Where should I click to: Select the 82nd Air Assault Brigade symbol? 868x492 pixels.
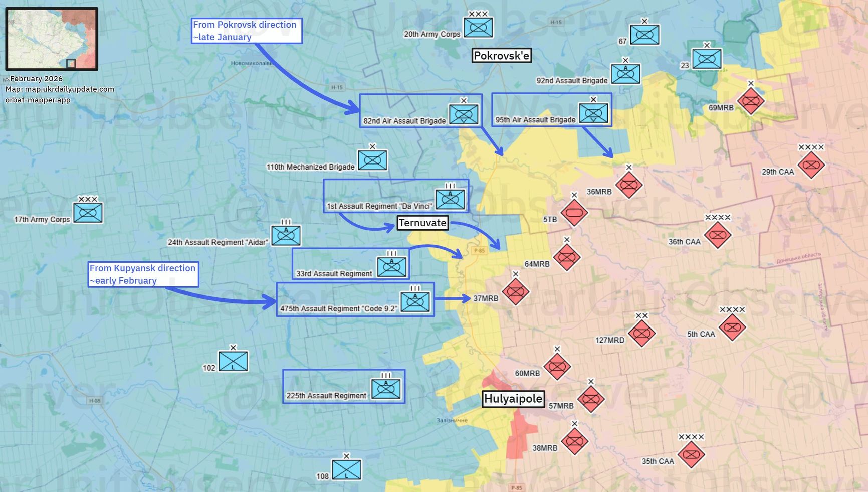(x=463, y=115)
